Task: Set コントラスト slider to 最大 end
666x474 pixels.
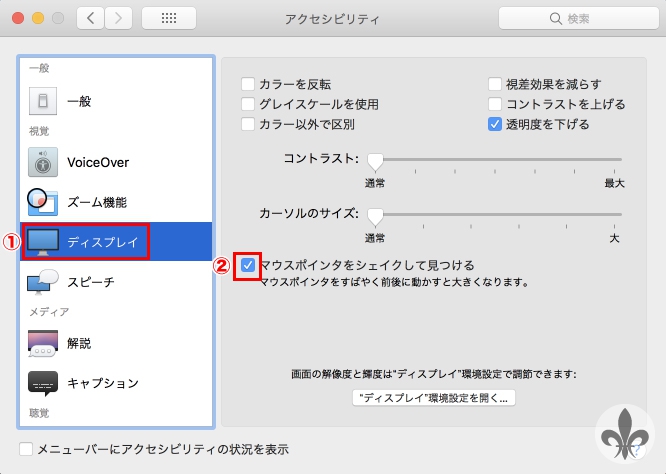Action: 614,159
